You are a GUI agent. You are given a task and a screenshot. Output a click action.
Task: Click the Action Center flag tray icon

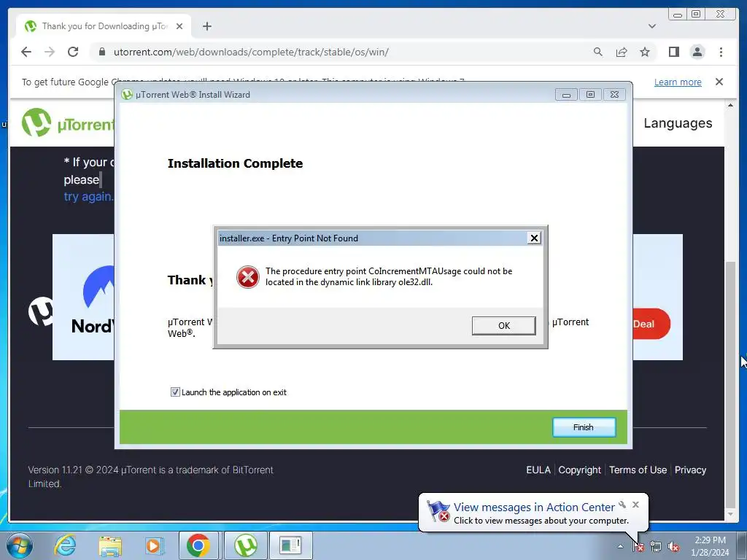638,546
